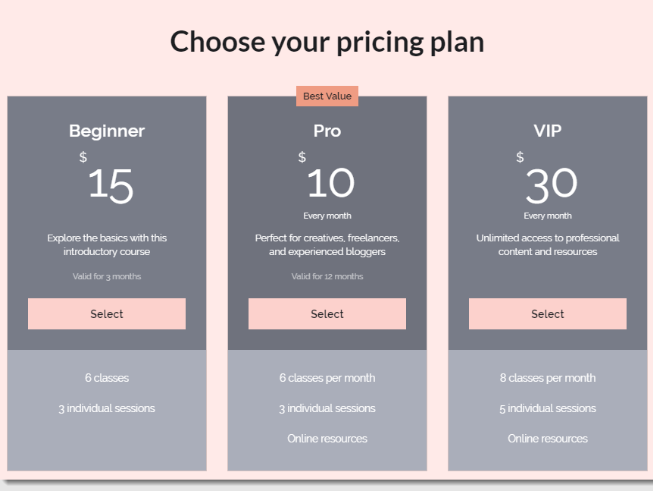Click the $30 VIP price
The image size is (653, 491).
tap(551, 182)
